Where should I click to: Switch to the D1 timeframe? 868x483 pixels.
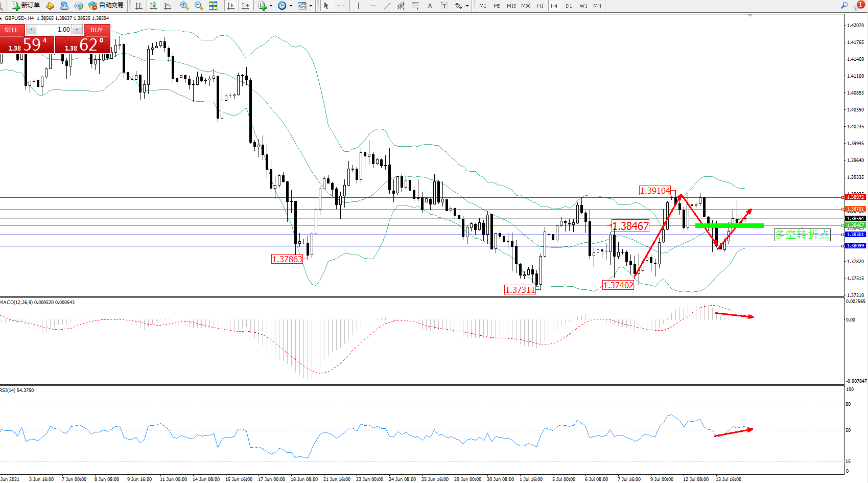click(569, 6)
